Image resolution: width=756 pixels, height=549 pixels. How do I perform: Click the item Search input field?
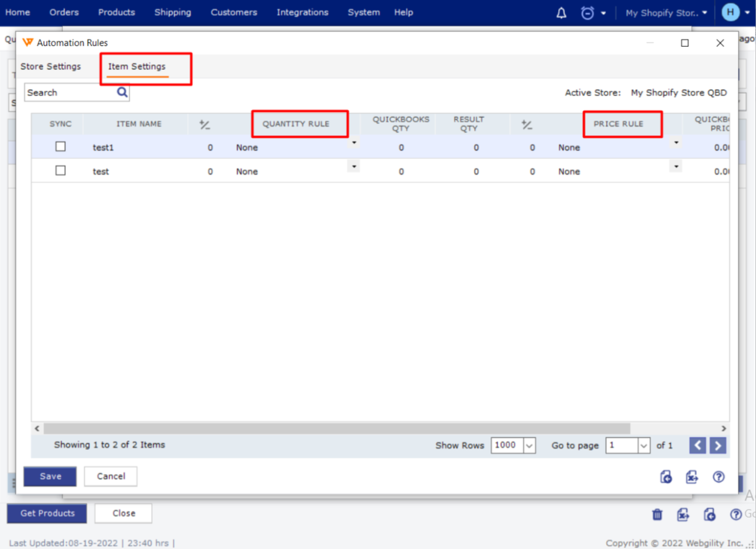69,92
